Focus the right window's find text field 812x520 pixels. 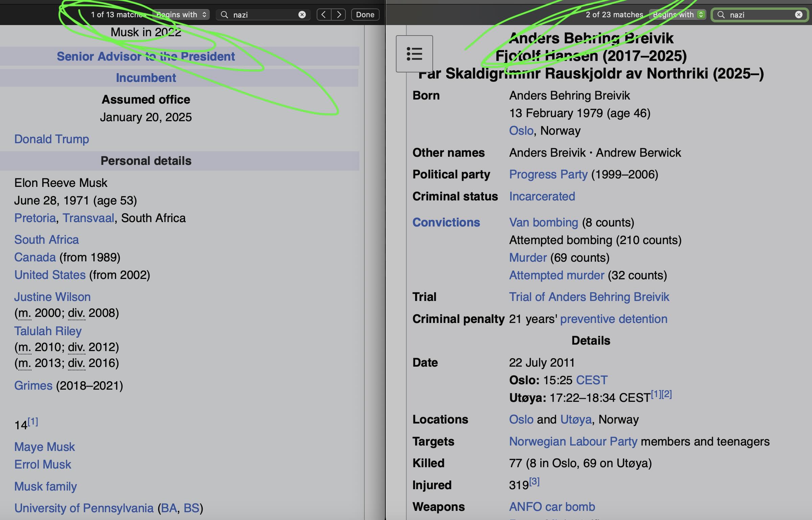point(760,15)
